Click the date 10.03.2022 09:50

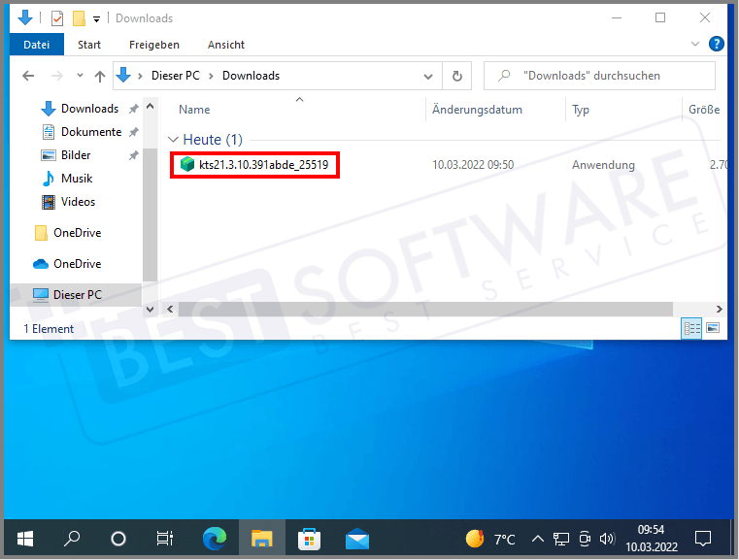(x=473, y=165)
